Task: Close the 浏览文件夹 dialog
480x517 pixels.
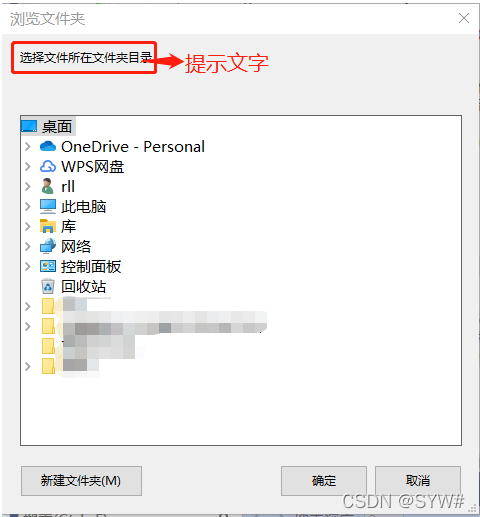Action: click(464, 18)
